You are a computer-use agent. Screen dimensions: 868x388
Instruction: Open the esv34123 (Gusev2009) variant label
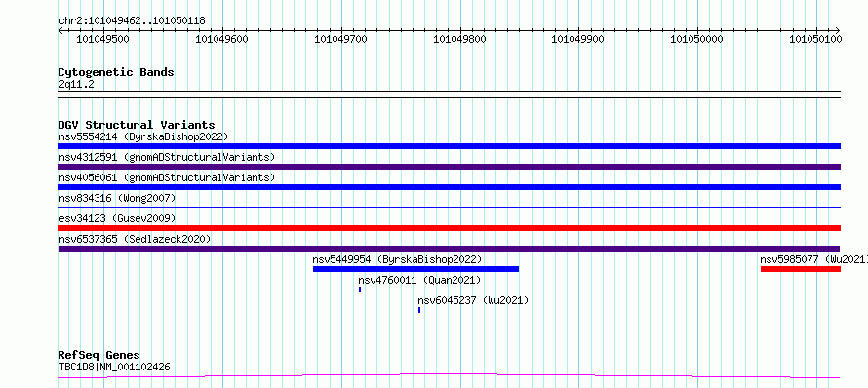coord(117,218)
